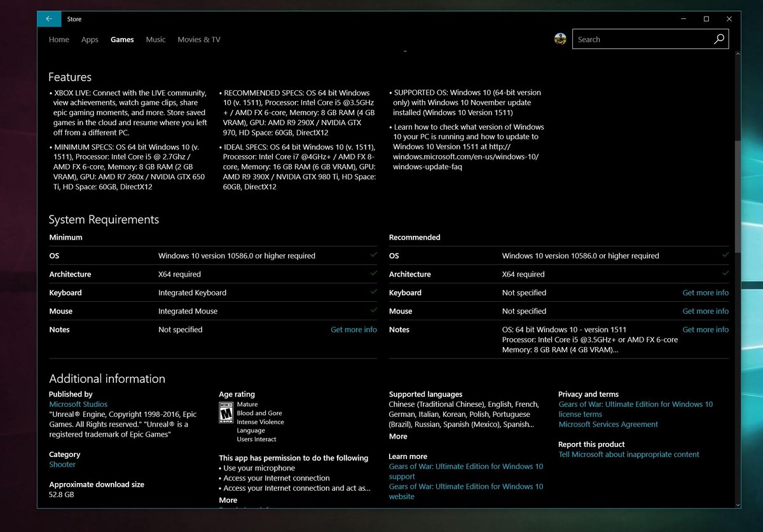Click the search magnifier icon
The image size is (763, 532).
718,39
